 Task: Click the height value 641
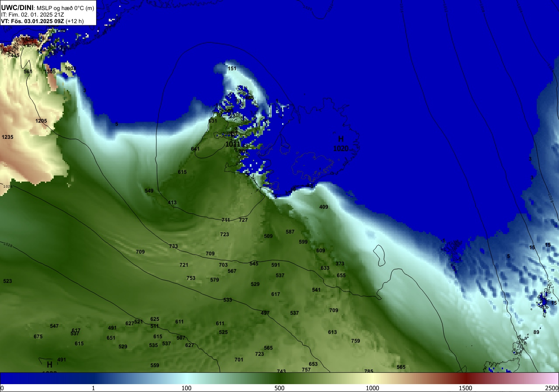pyautogui.click(x=195, y=149)
